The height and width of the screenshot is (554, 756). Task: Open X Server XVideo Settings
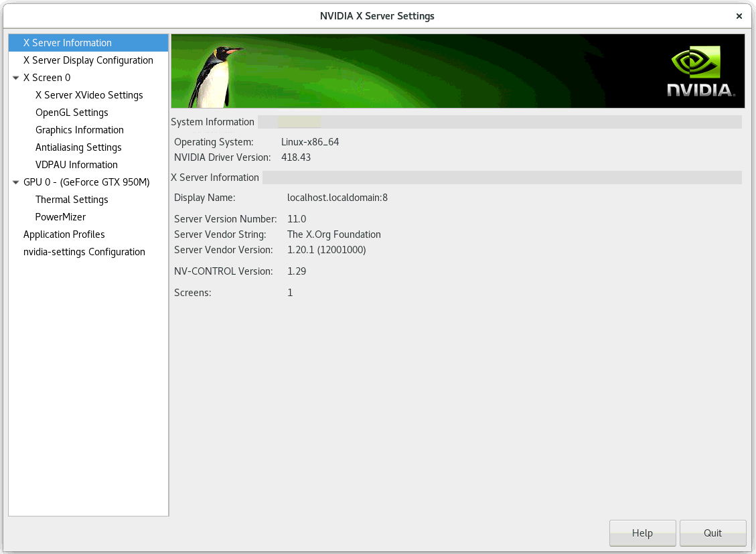[89, 95]
